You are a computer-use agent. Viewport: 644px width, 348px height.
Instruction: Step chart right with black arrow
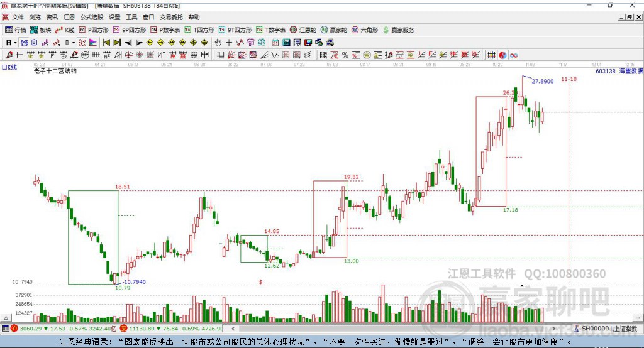[x=139, y=43]
